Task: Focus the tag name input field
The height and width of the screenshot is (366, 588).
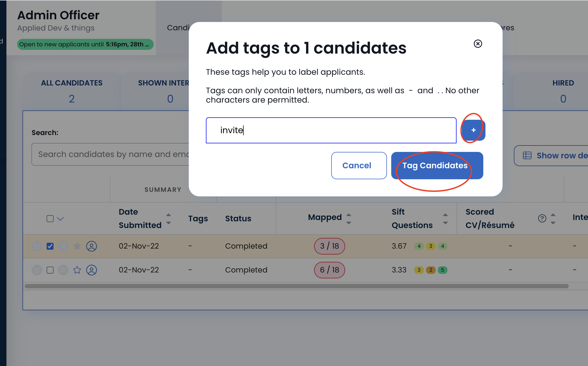Action: pos(331,130)
